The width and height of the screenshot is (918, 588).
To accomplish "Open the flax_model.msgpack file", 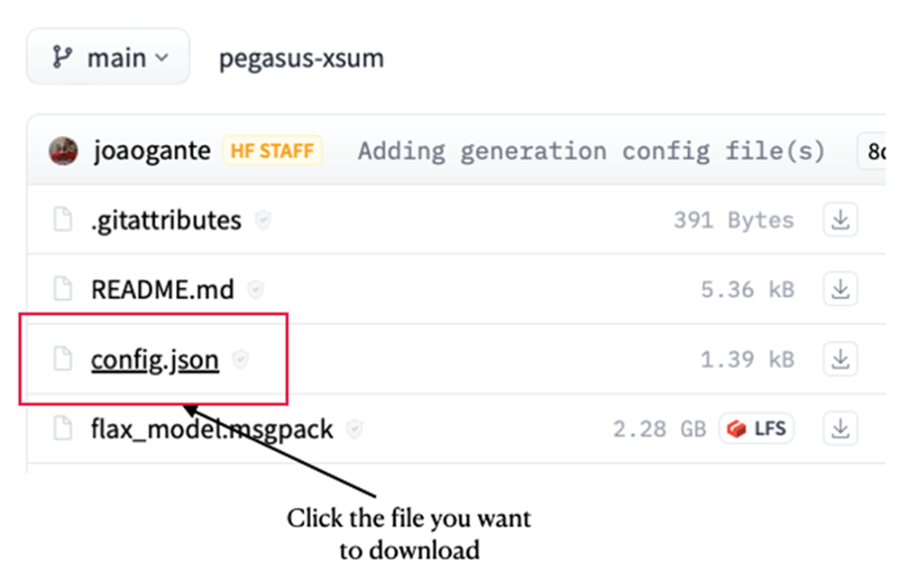I will coord(212,429).
